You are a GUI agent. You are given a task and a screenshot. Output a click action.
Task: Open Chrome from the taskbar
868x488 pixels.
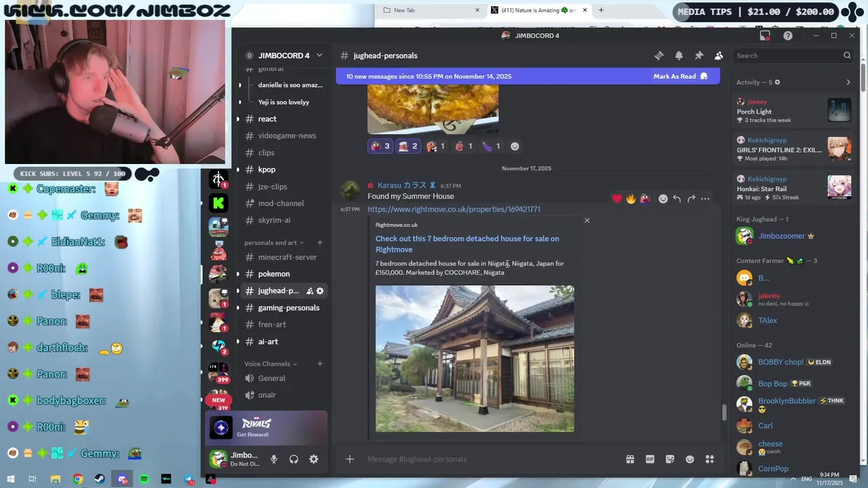(x=78, y=479)
